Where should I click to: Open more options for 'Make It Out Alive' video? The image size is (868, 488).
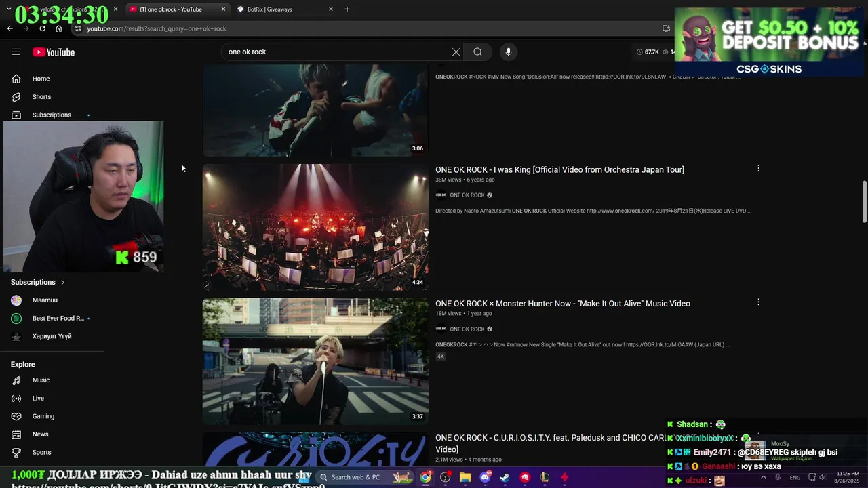[x=758, y=302]
